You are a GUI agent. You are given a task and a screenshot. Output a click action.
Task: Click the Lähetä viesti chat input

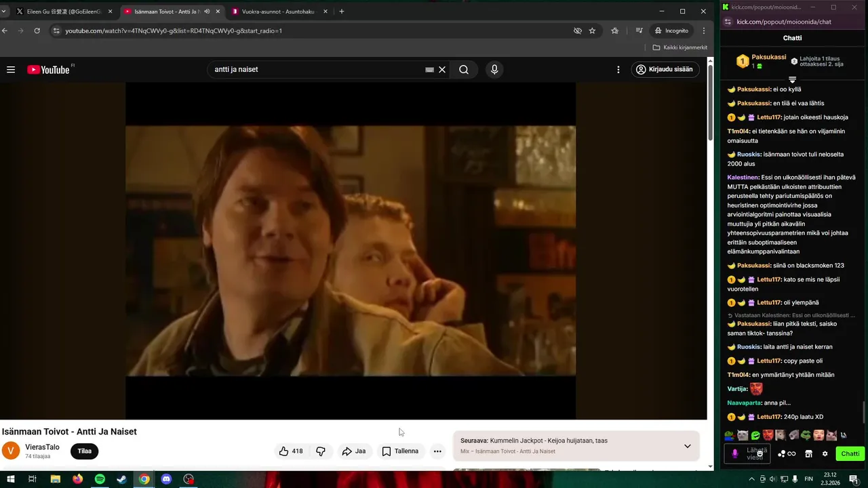[747, 453]
